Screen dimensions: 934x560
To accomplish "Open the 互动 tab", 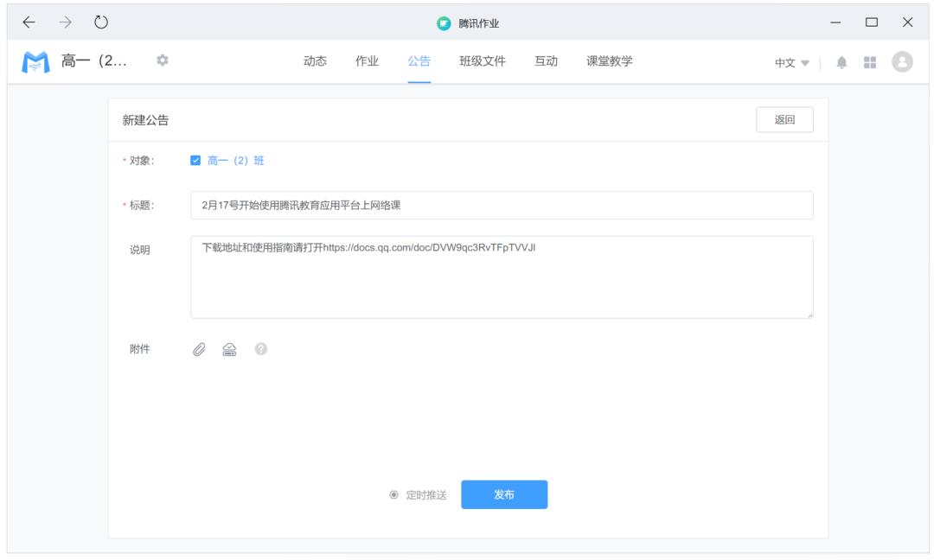I will [x=547, y=61].
